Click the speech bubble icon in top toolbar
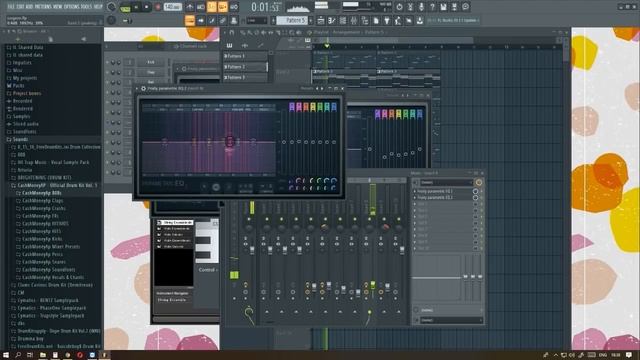 (466, 7)
